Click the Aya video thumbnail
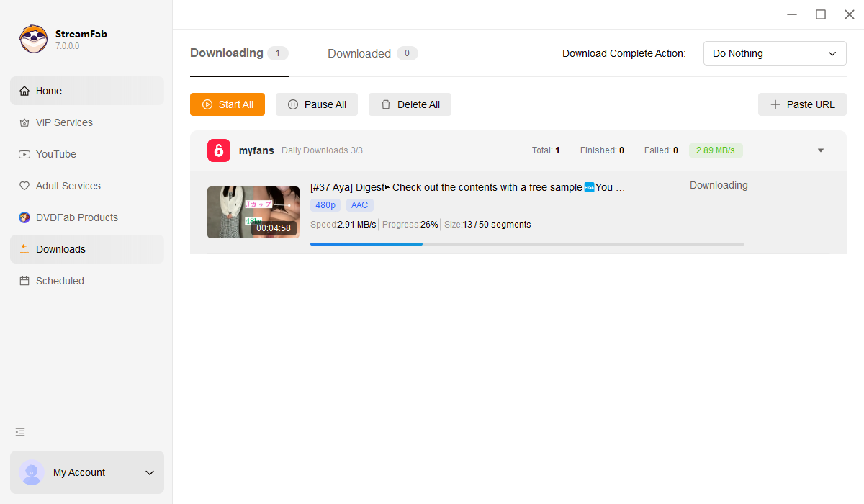Image resolution: width=864 pixels, height=504 pixels. (253, 212)
